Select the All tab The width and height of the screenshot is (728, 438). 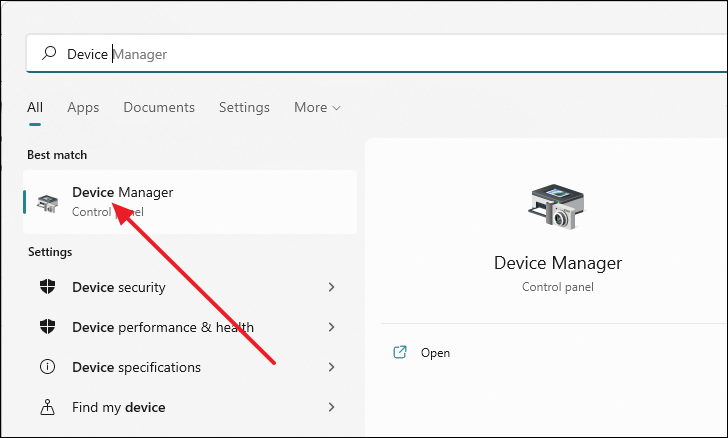pyautogui.click(x=35, y=107)
